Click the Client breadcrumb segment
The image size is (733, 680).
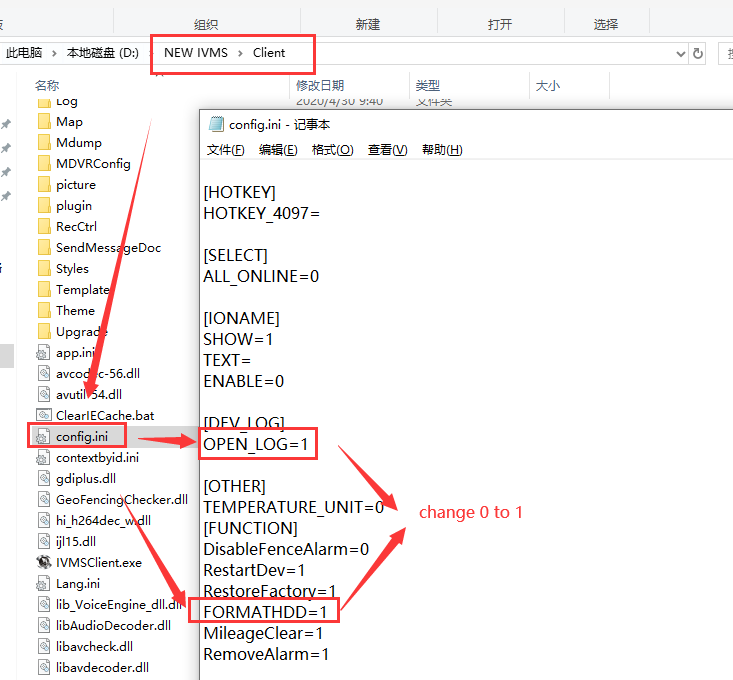[x=269, y=53]
